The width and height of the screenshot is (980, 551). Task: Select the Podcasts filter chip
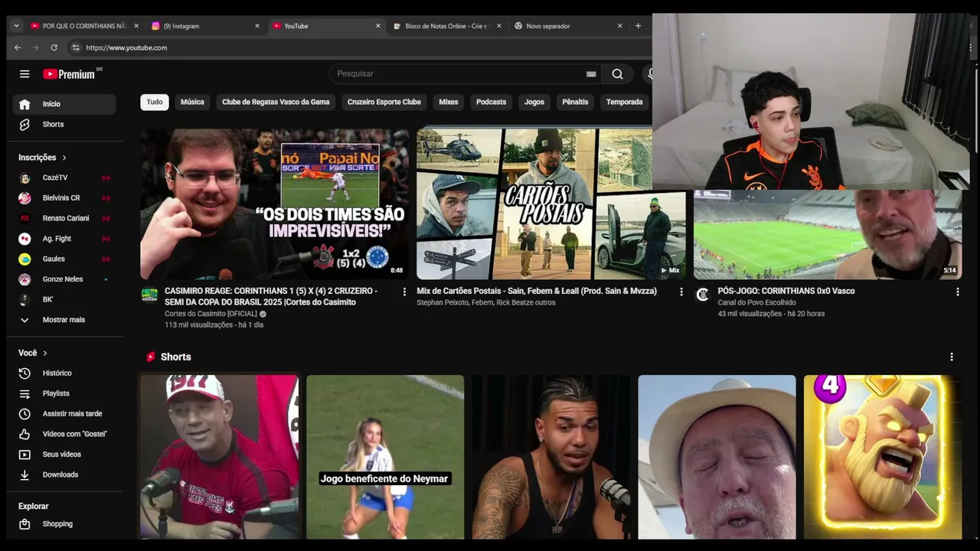coord(492,102)
